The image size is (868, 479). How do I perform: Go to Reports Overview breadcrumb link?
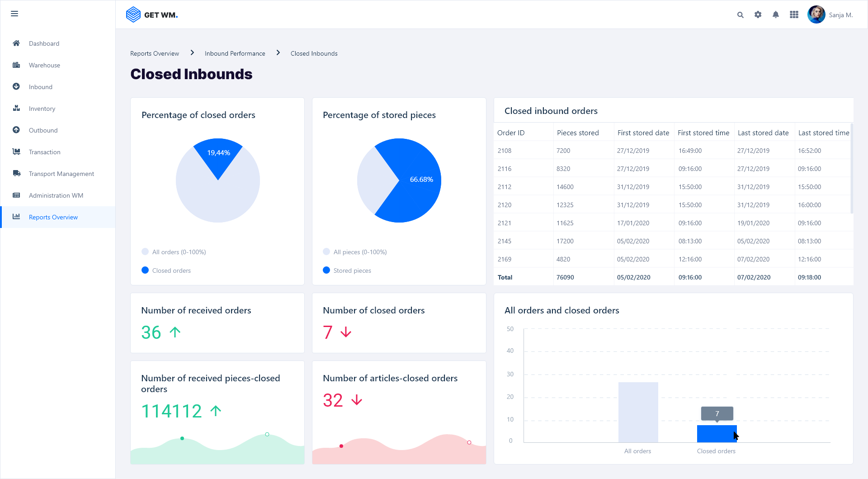[155, 53]
